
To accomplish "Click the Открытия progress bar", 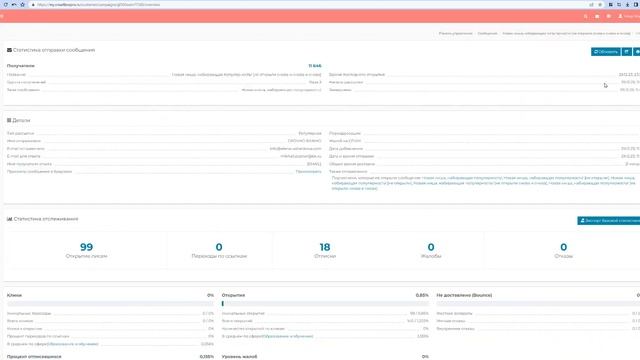I will 325,304.
